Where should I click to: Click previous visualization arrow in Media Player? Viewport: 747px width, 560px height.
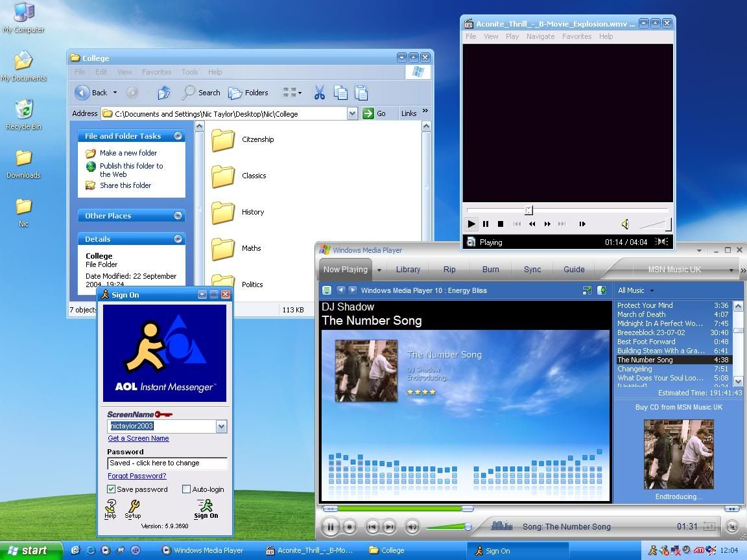click(340, 290)
